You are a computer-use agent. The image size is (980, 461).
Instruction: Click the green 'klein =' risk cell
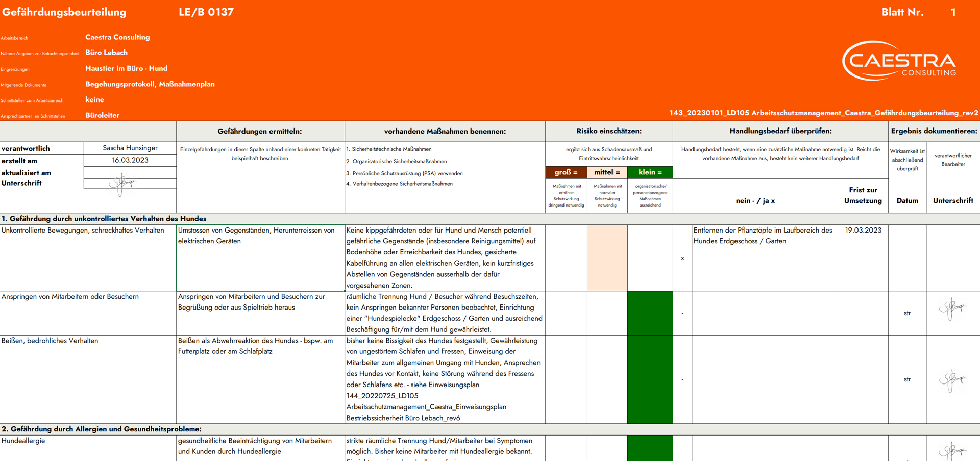pos(650,172)
